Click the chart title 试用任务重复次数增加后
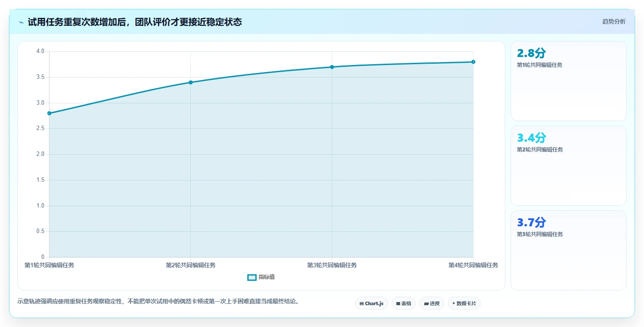 (76, 22)
